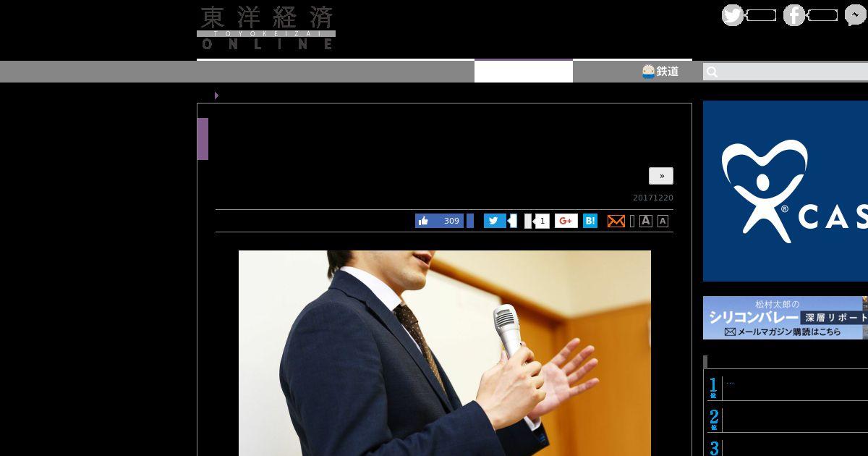The height and width of the screenshot is (456, 868).
Task: Open the Facebook icon in the header
Action: click(794, 15)
